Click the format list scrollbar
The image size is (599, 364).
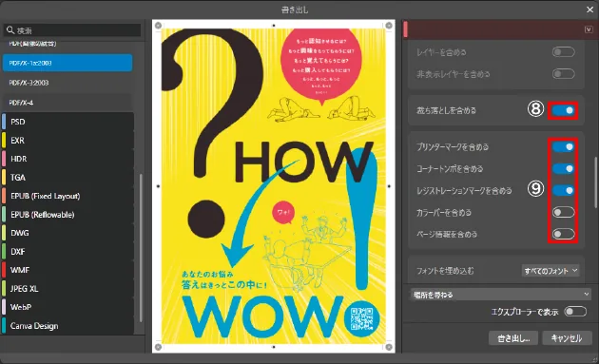(141, 248)
